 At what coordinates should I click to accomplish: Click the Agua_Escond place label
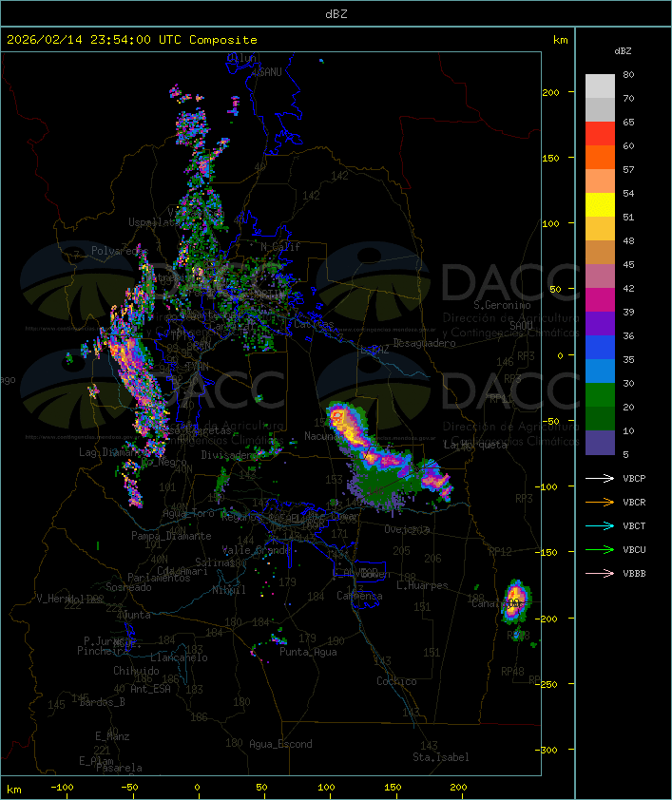pos(280,744)
